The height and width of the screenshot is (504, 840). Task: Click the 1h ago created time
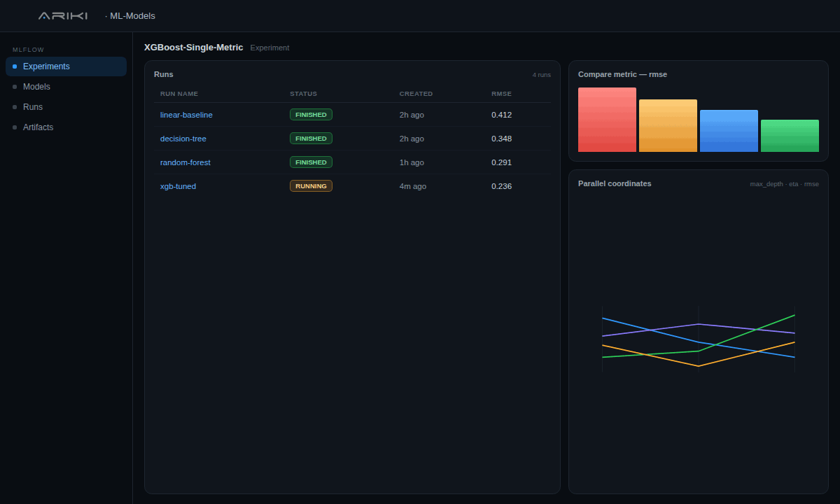point(412,162)
